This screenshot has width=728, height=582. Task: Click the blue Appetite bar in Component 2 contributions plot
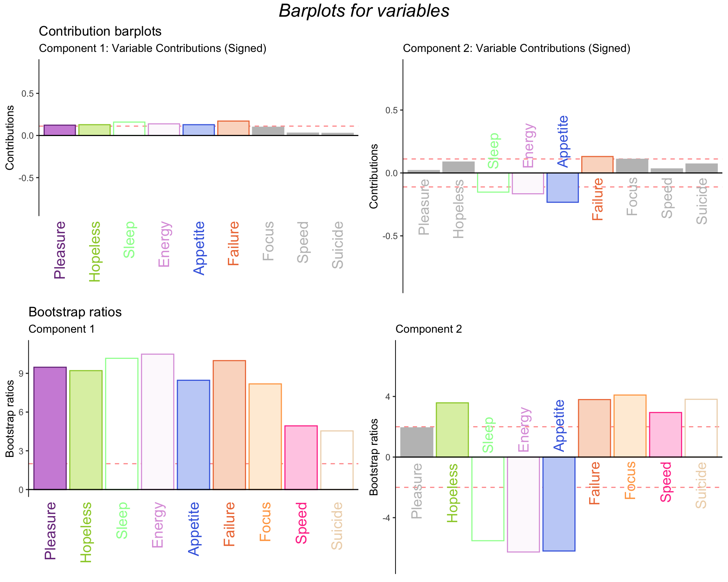(x=563, y=188)
